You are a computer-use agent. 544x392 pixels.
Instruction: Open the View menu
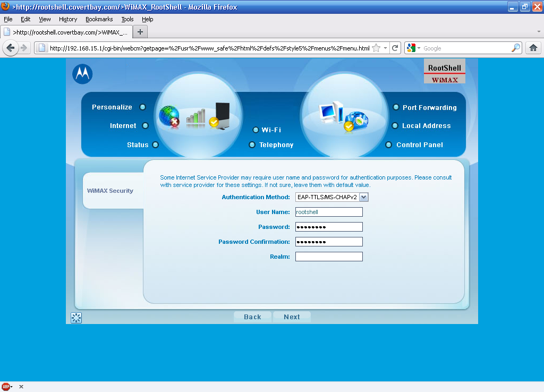click(x=45, y=19)
